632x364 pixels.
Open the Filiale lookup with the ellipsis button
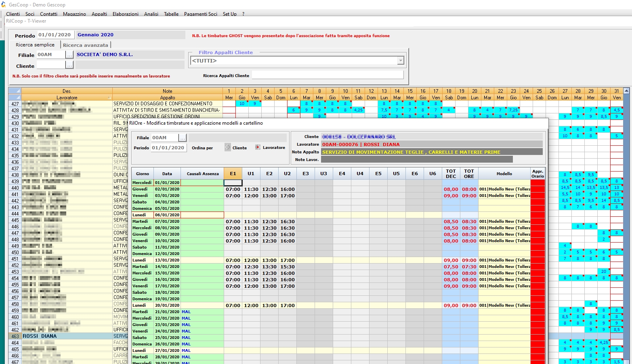[70, 54]
